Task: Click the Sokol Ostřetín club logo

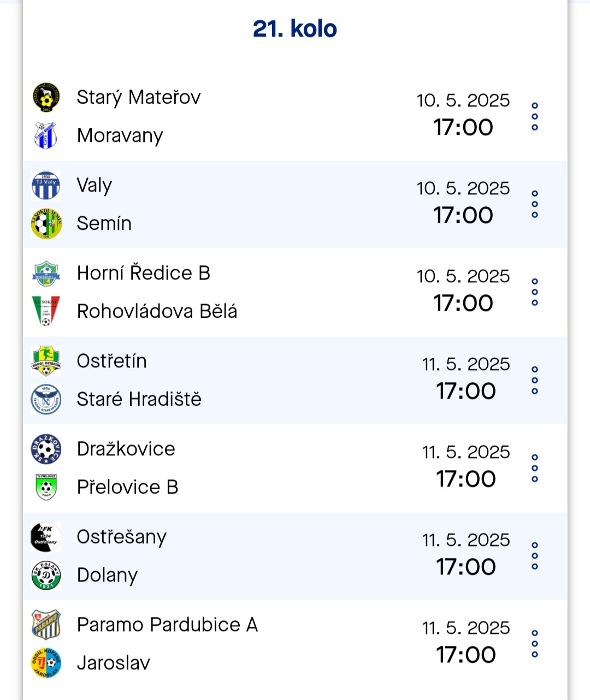Action: pos(46,361)
